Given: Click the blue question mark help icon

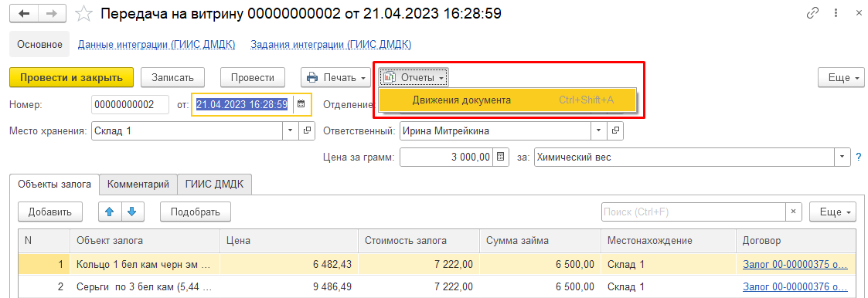Looking at the screenshot, I should [859, 157].
